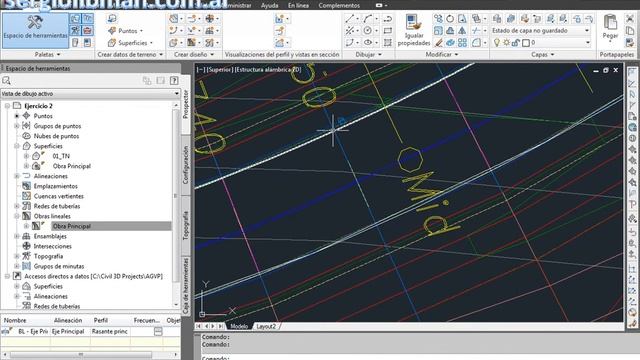Select the Arc draw tool

pyautogui.click(x=367, y=19)
